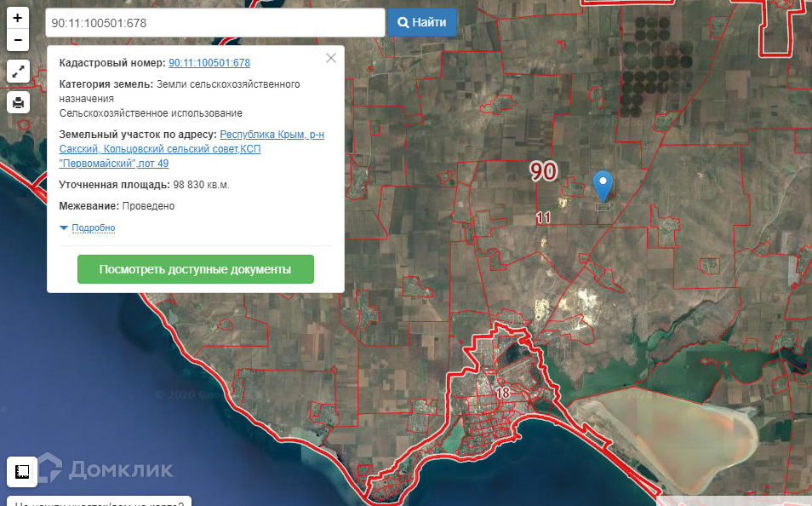Viewport: 812px width, 506px height.
Task: Open the ruler measurement tool
Action: pyautogui.click(x=22, y=472)
